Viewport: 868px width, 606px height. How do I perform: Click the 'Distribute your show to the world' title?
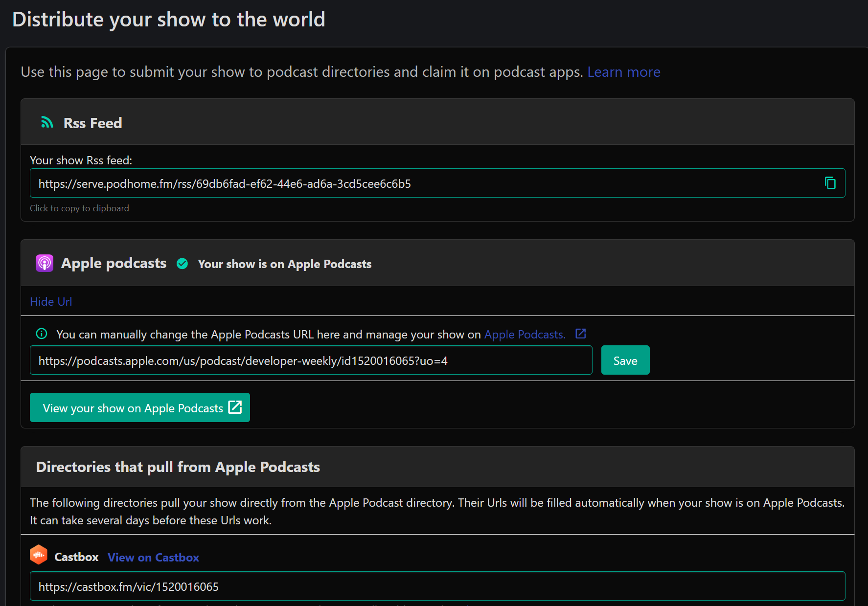coord(169,20)
